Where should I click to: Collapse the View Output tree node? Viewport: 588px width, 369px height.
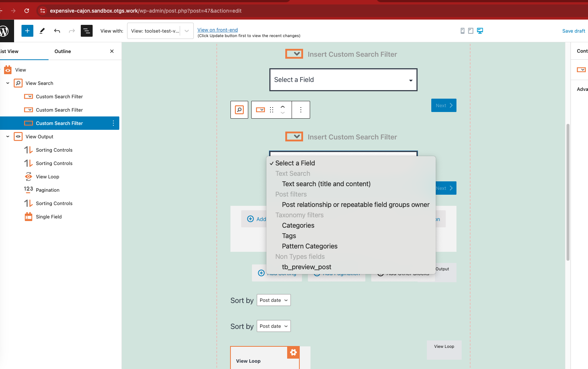tap(8, 136)
